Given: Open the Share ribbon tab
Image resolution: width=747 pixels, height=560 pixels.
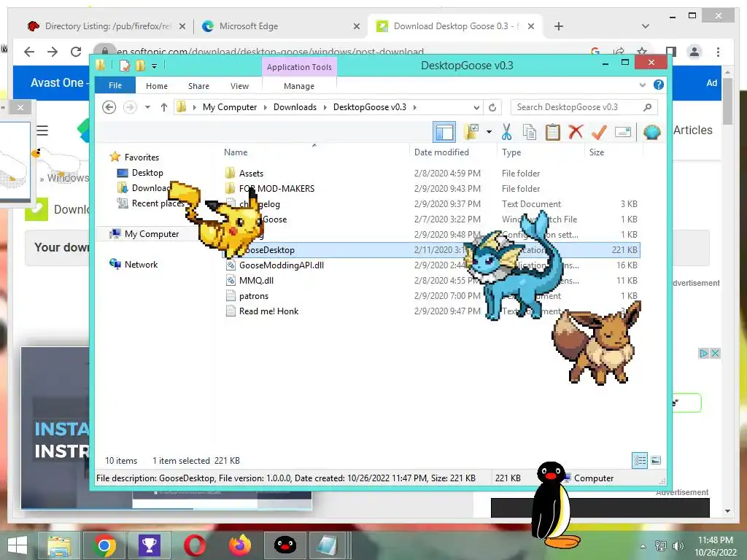Looking at the screenshot, I should click(198, 86).
